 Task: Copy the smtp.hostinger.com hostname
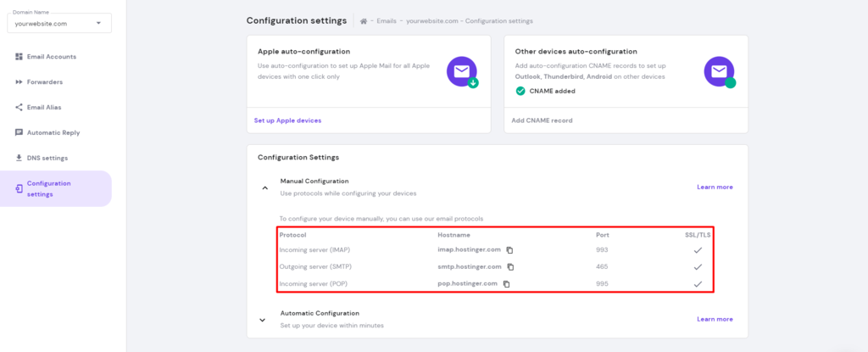tap(512, 267)
